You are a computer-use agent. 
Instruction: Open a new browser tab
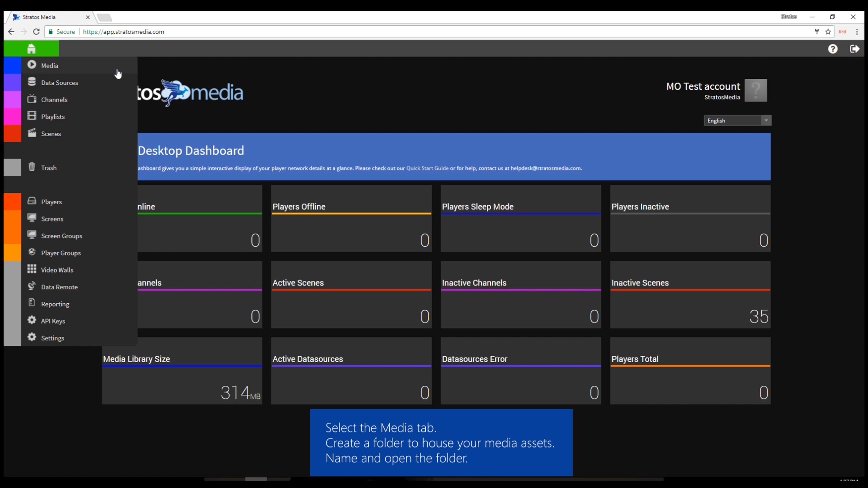point(105,17)
